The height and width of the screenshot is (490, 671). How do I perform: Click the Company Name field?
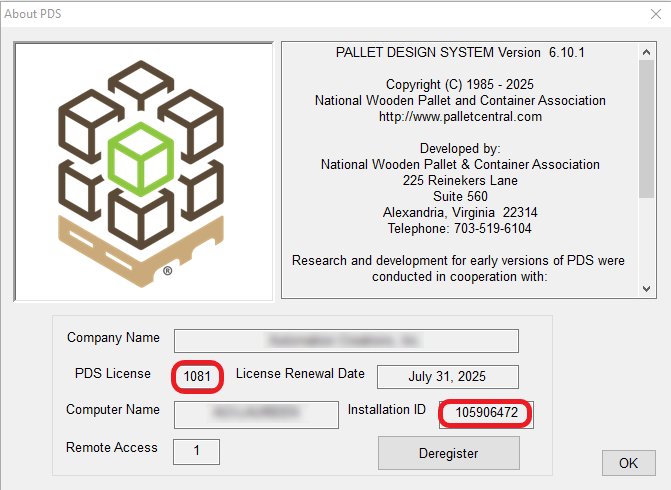tap(346, 341)
